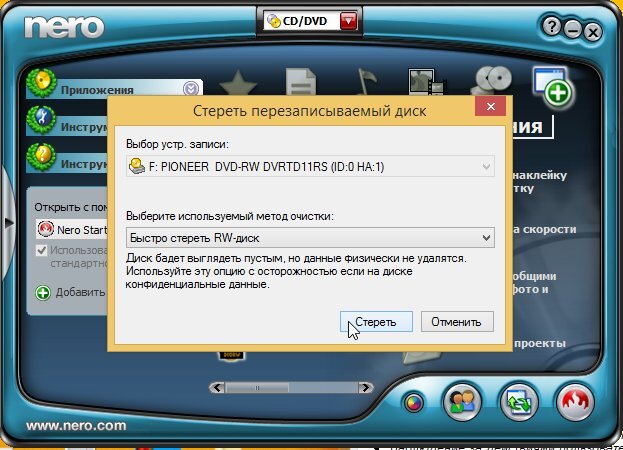
Task: Click the question mark Инструкции badge icon
Action: coord(41,157)
